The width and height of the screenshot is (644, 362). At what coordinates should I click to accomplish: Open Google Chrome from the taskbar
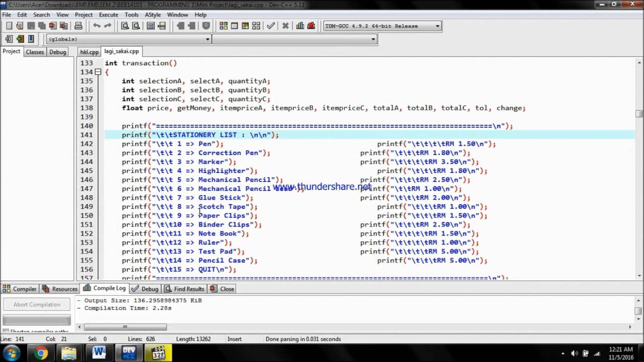[41, 353]
